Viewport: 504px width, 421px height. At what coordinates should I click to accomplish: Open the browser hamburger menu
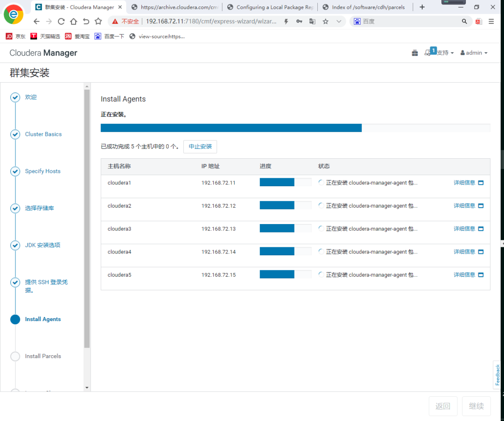[x=491, y=21]
